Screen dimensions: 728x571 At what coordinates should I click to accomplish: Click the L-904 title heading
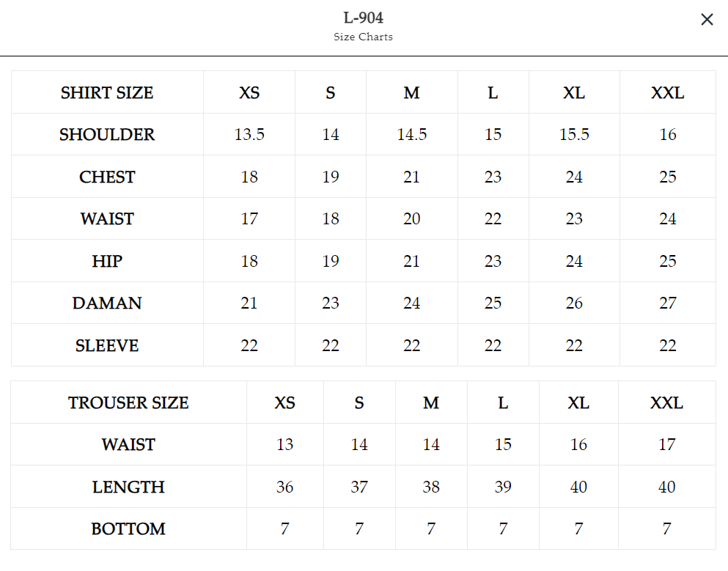click(x=363, y=18)
